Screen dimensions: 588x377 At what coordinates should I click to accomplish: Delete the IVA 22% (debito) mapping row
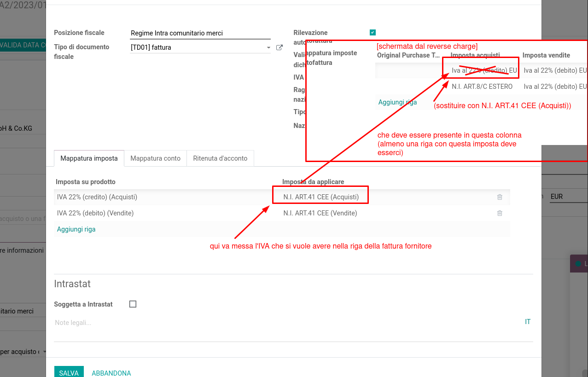[x=500, y=213]
